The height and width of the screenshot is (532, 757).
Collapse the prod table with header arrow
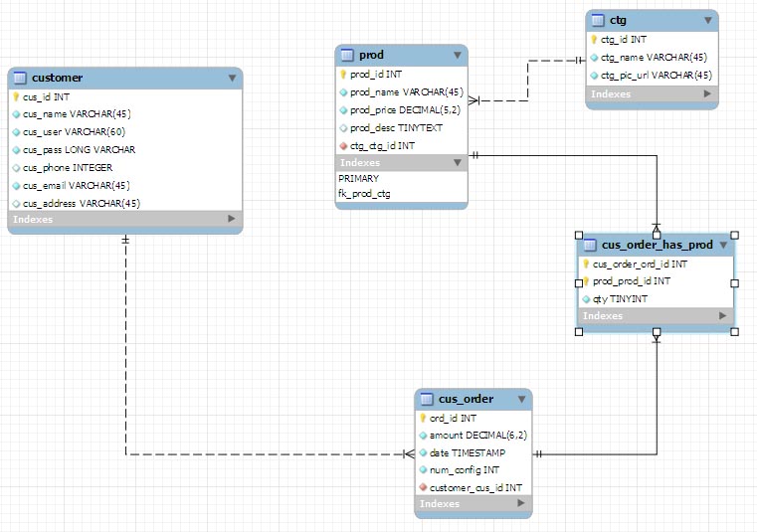point(458,55)
